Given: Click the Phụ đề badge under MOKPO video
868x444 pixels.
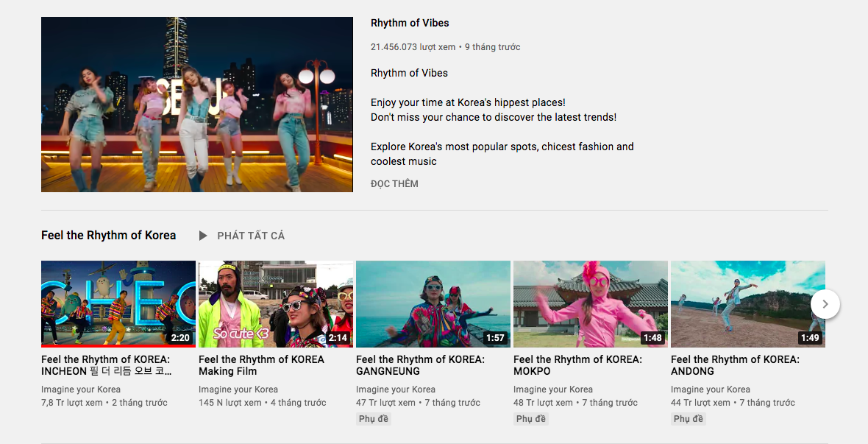Looking at the screenshot, I should tap(530, 419).
